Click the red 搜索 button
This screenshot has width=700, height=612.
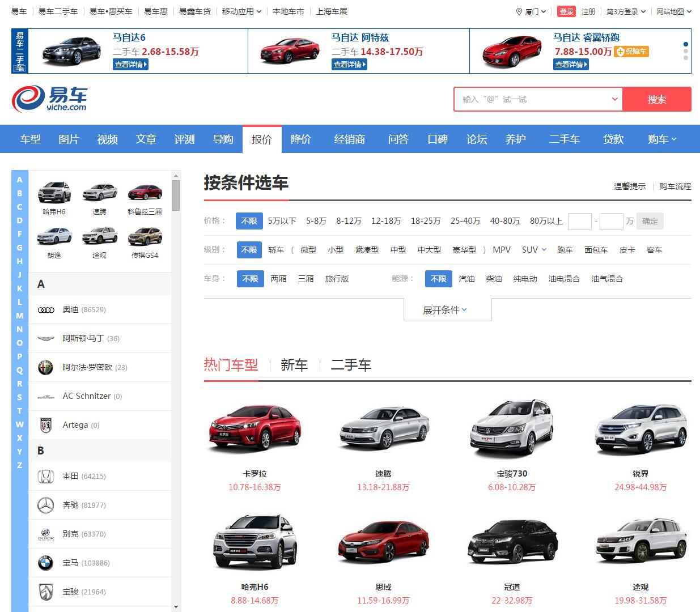tap(657, 99)
